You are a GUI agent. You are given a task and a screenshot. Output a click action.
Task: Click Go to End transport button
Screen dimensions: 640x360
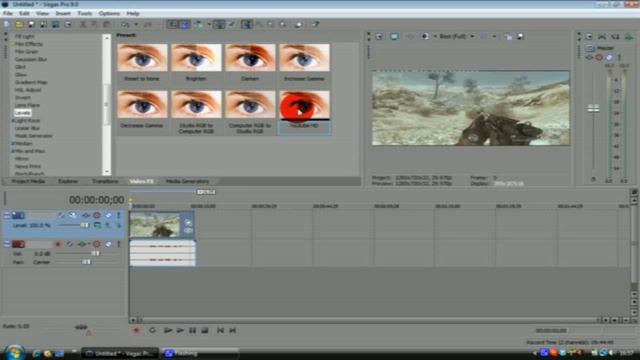(x=232, y=330)
